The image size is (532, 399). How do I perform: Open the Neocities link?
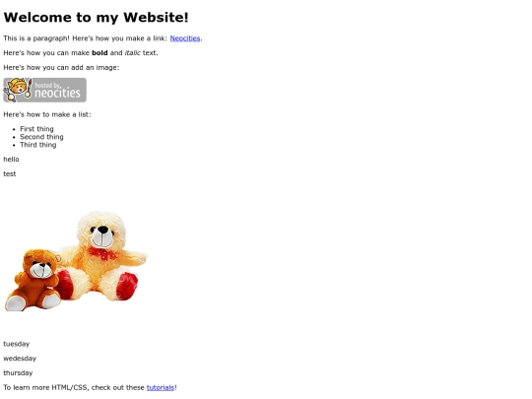(x=185, y=38)
